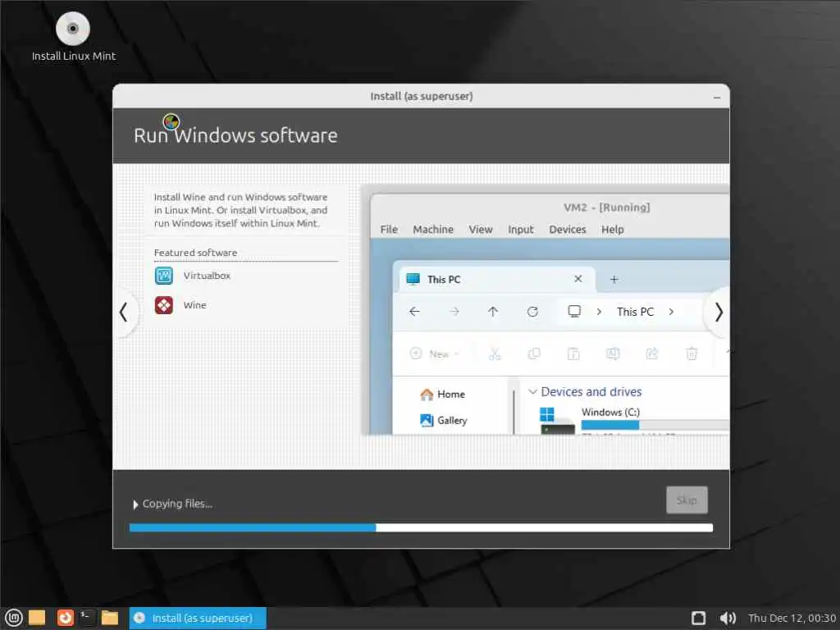Click the View menu in VM2 screenshot
The image size is (840, 630).
click(x=481, y=230)
